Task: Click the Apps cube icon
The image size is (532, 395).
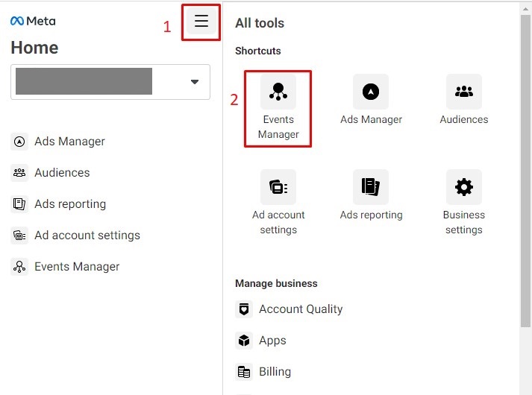Action: click(x=244, y=341)
